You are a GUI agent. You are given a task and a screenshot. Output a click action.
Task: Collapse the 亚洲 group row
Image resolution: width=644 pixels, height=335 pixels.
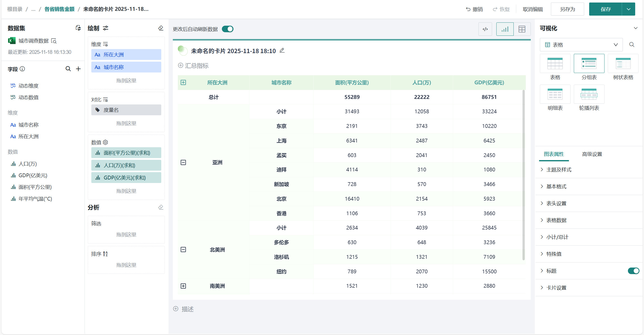pos(183,162)
